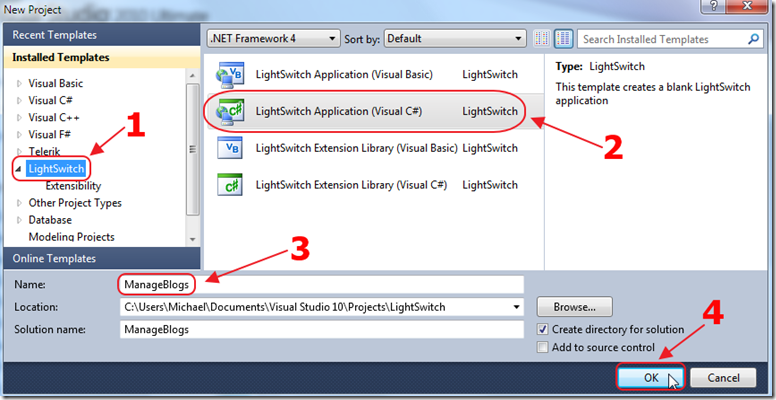
Task: Expand the Telerik tree node
Action: pos(19,151)
